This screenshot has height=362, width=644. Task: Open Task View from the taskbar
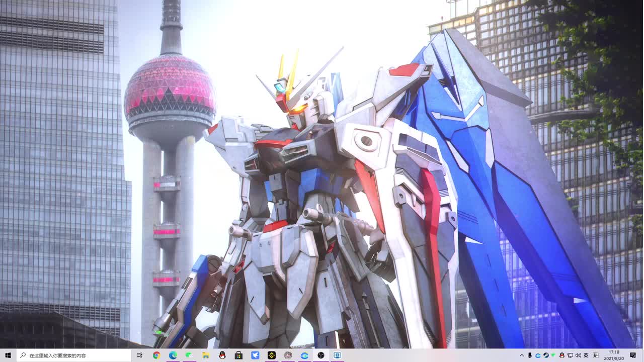tap(139, 355)
